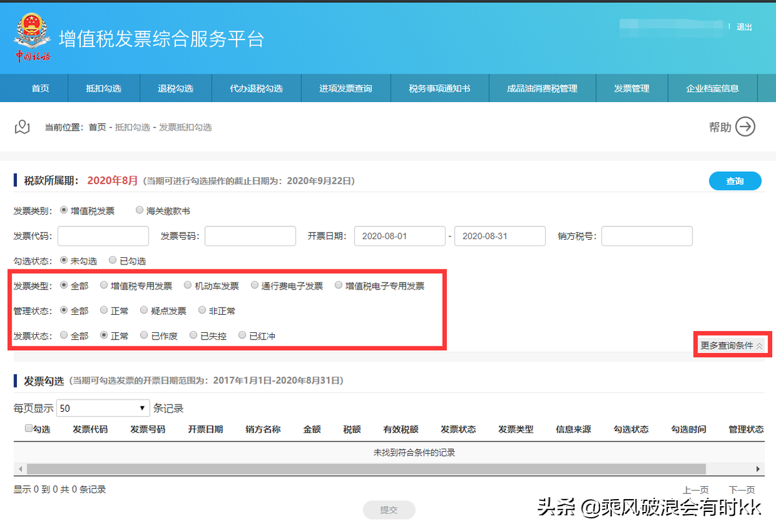Image resolution: width=776 pixels, height=532 pixels.
Task: Click the location pin breadcrumb icon
Action: click(x=22, y=127)
